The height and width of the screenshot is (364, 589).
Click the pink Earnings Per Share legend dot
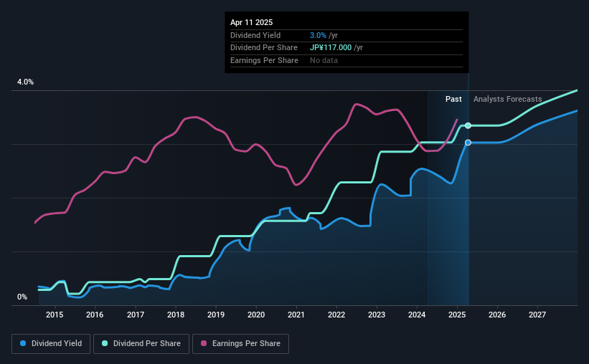[204, 343]
